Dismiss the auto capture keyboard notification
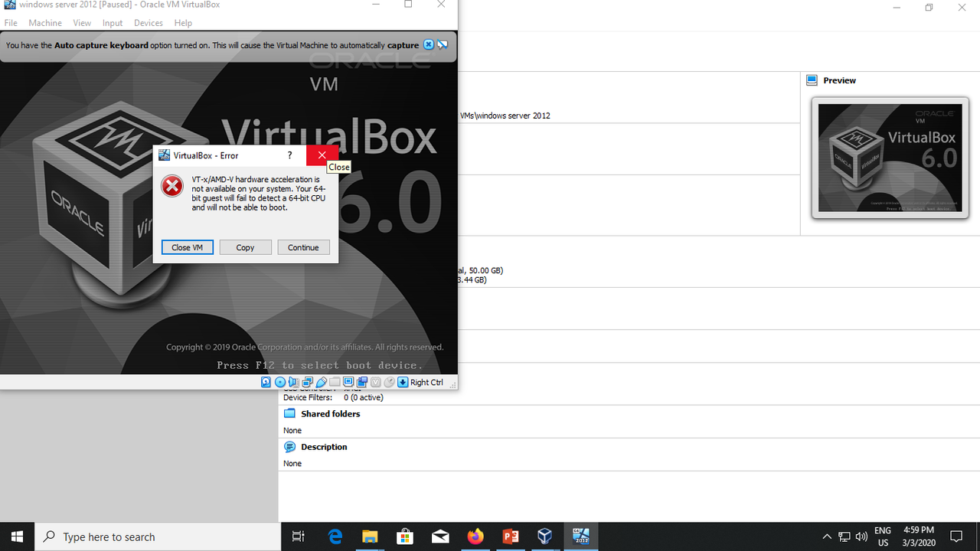 (x=429, y=45)
